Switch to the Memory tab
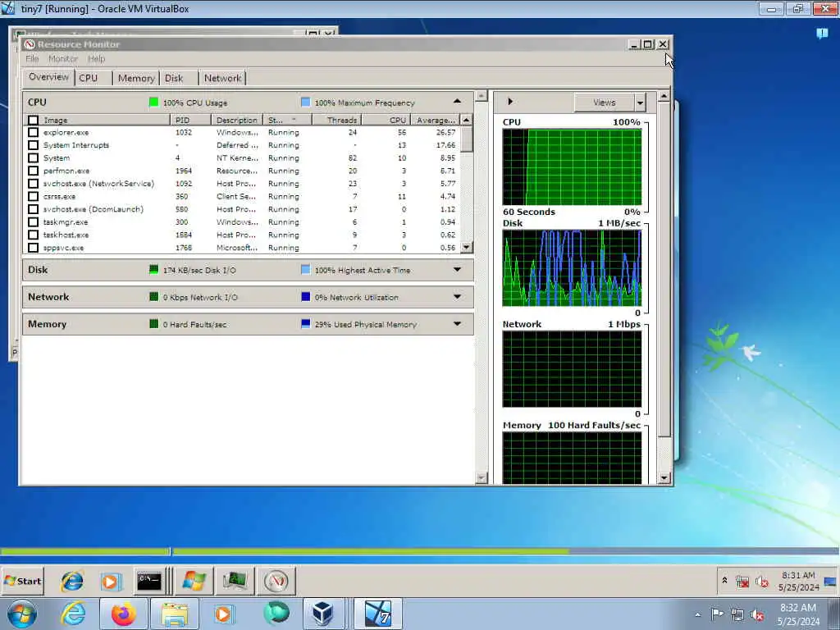Image resolution: width=840 pixels, height=630 pixels. click(x=136, y=78)
